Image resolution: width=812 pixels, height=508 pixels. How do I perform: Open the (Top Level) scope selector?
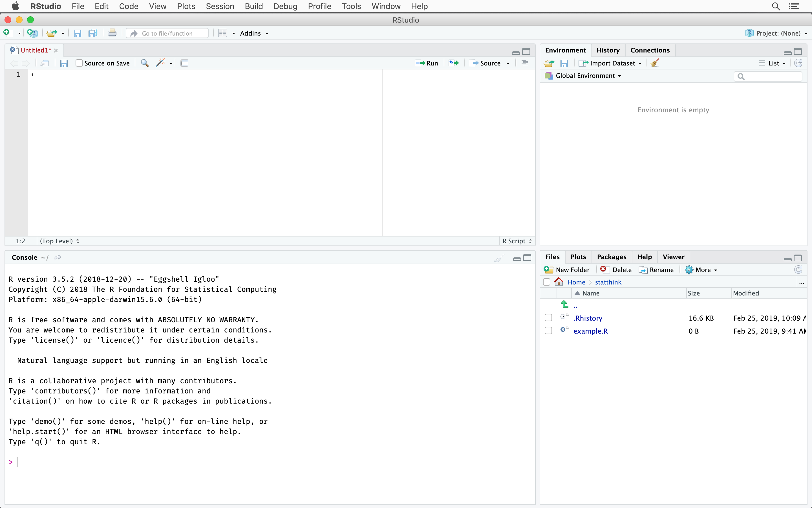pyautogui.click(x=60, y=241)
